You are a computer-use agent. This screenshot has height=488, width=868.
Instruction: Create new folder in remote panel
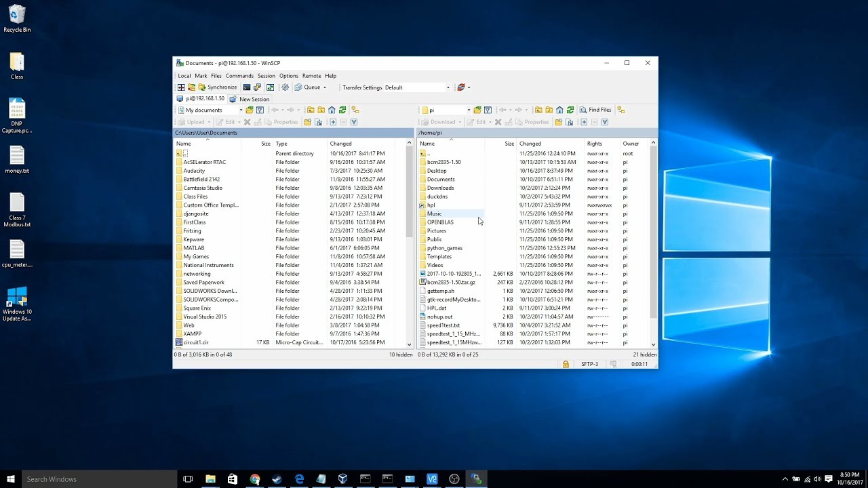pyautogui.click(x=559, y=122)
